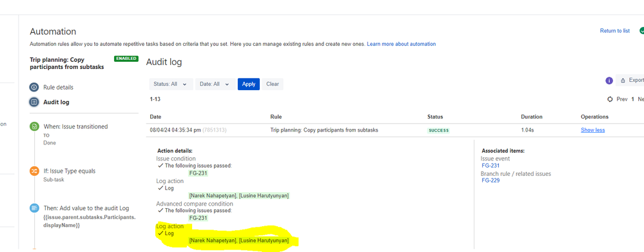Click the 1-13 results count

(155, 99)
